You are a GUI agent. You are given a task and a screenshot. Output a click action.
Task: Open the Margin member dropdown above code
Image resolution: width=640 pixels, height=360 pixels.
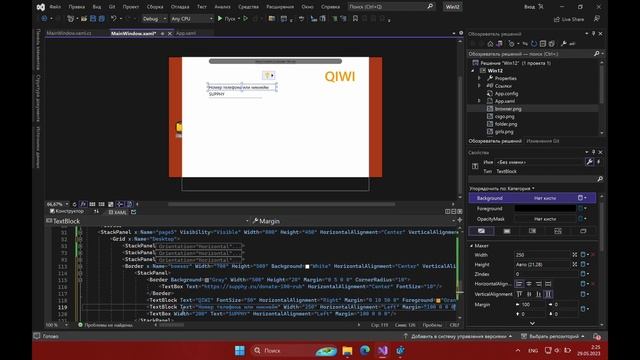(x=453, y=221)
